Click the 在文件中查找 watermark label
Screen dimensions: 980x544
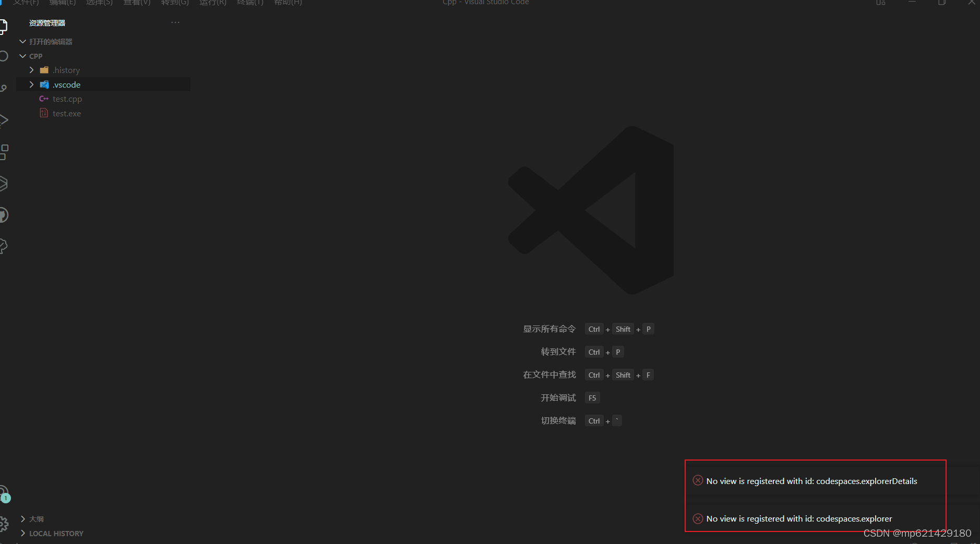[x=549, y=374]
